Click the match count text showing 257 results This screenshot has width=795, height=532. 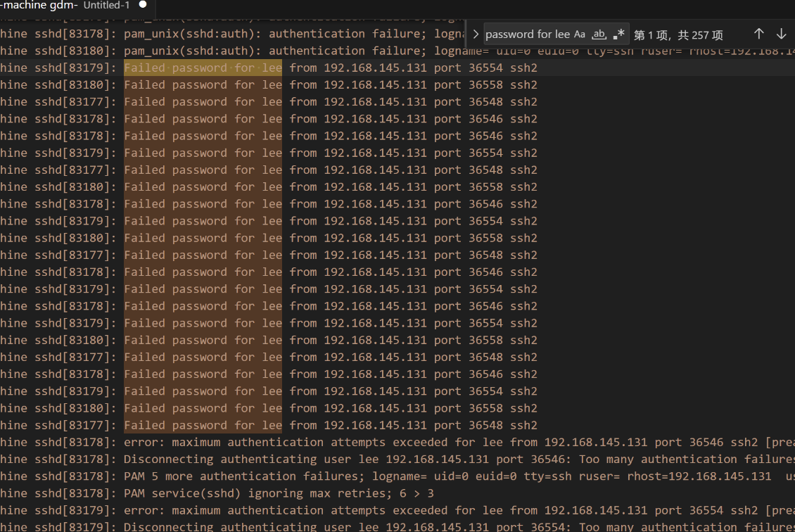click(678, 34)
